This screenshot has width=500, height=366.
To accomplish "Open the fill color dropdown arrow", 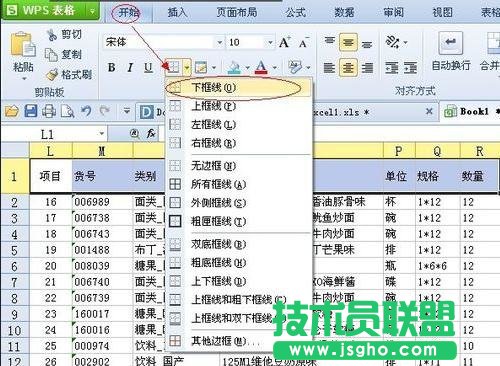I will (247, 68).
